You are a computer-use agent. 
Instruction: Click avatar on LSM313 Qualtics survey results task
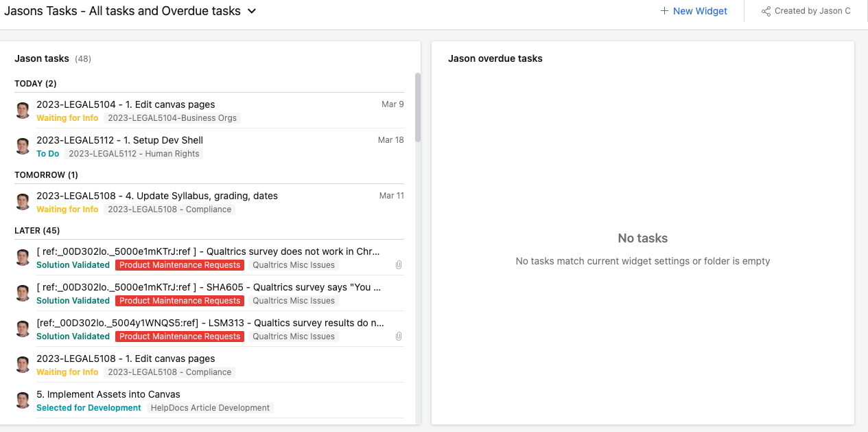[23, 329]
